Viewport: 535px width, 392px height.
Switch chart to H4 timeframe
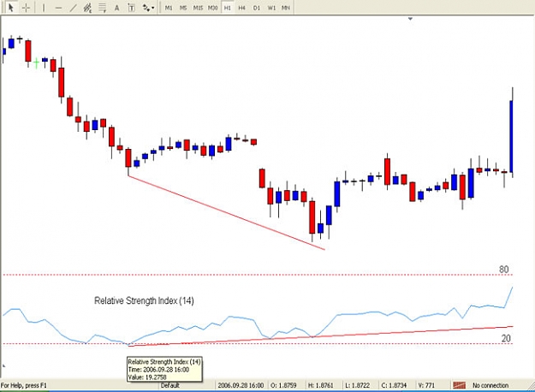(242, 8)
